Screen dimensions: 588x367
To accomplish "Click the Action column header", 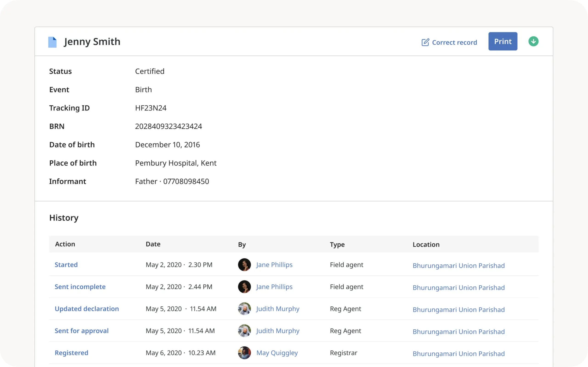I will pos(65,244).
